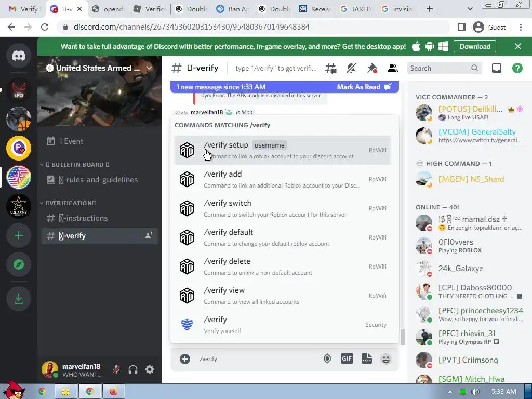The height and width of the screenshot is (399, 532).
Task: Toggle channel notification bell mute
Action: [352, 68]
